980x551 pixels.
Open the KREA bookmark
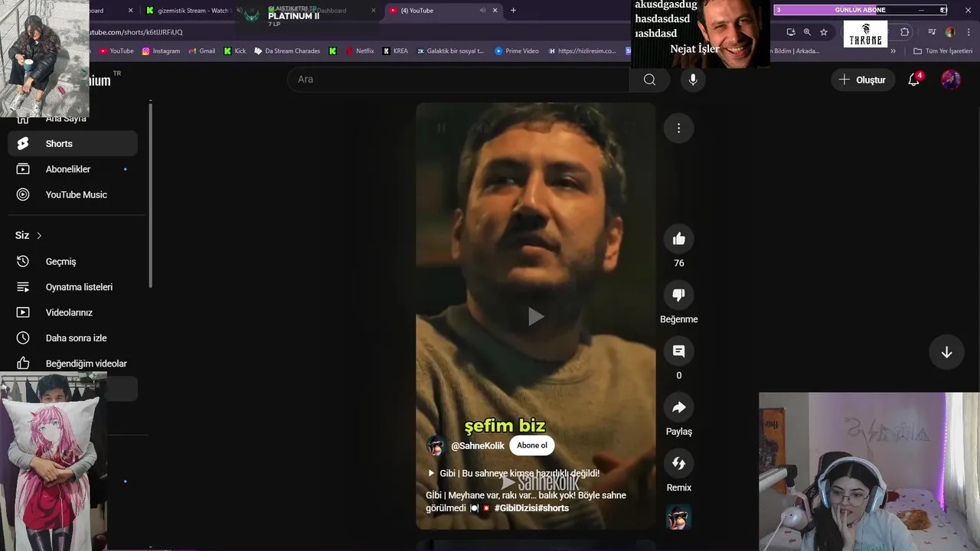click(x=395, y=51)
